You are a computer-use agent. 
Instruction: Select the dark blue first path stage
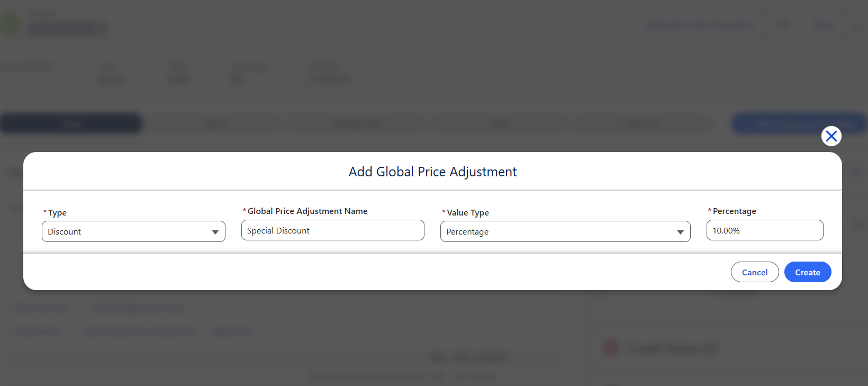pos(71,123)
